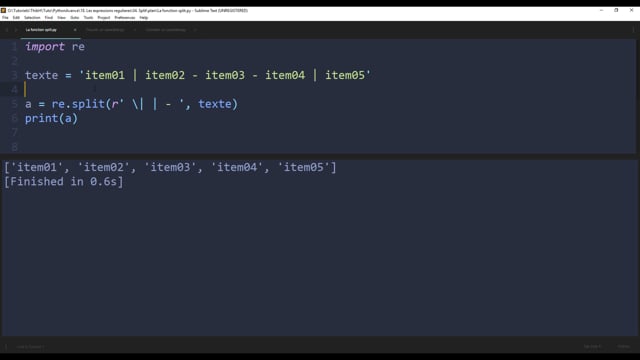Click line number 1 in the gutter
This screenshot has width=640, height=360.
click(x=15, y=47)
